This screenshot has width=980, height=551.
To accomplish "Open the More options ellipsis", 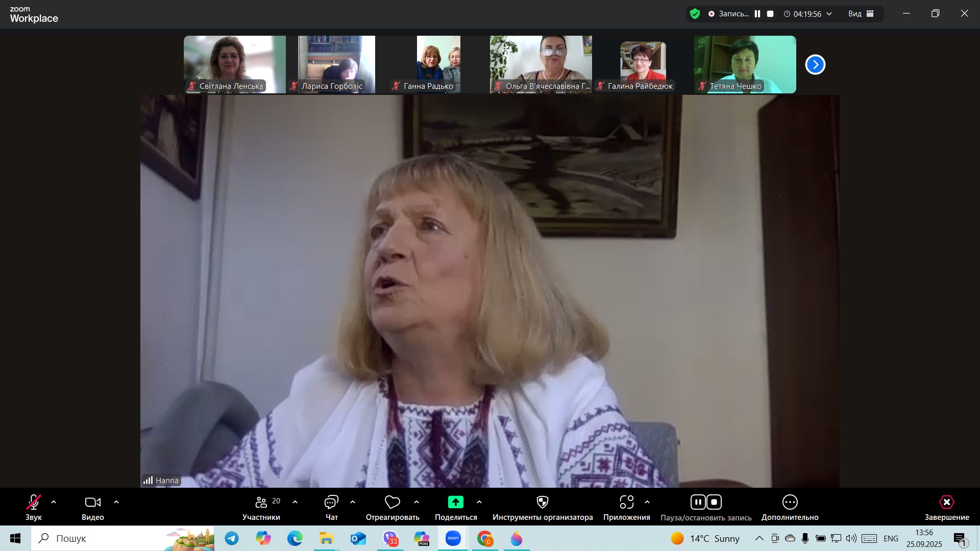I will click(790, 503).
